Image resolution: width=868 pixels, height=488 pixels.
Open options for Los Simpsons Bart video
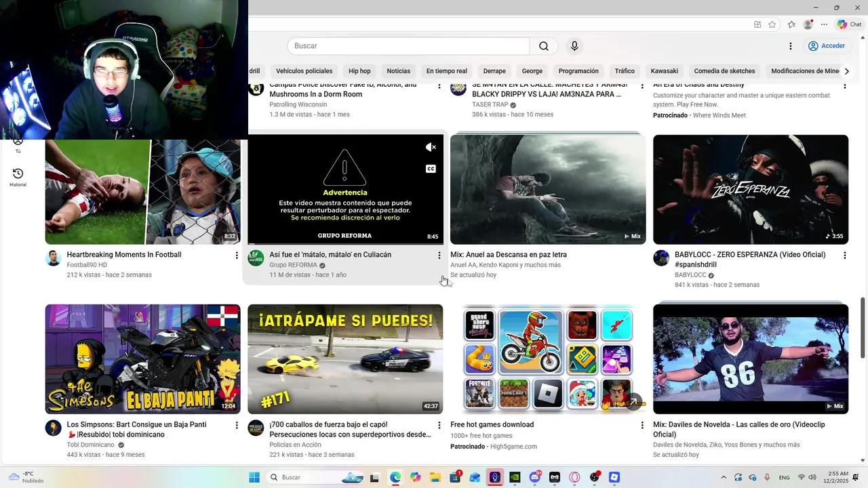[x=237, y=425]
